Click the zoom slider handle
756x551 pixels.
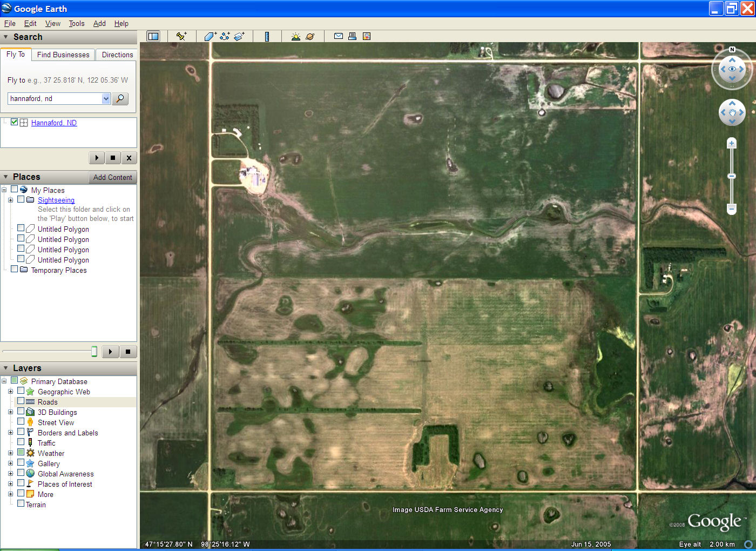(x=732, y=176)
